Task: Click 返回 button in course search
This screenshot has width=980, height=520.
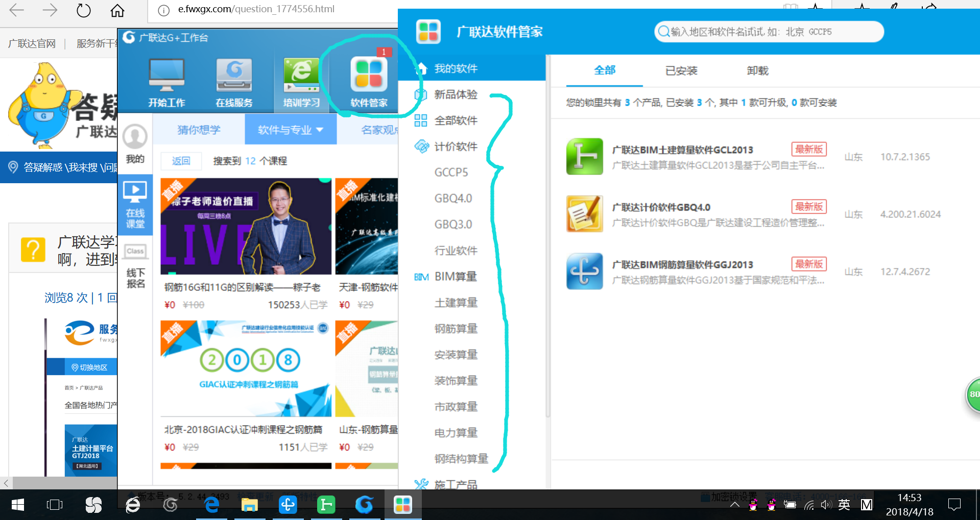Action: [x=181, y=161]
